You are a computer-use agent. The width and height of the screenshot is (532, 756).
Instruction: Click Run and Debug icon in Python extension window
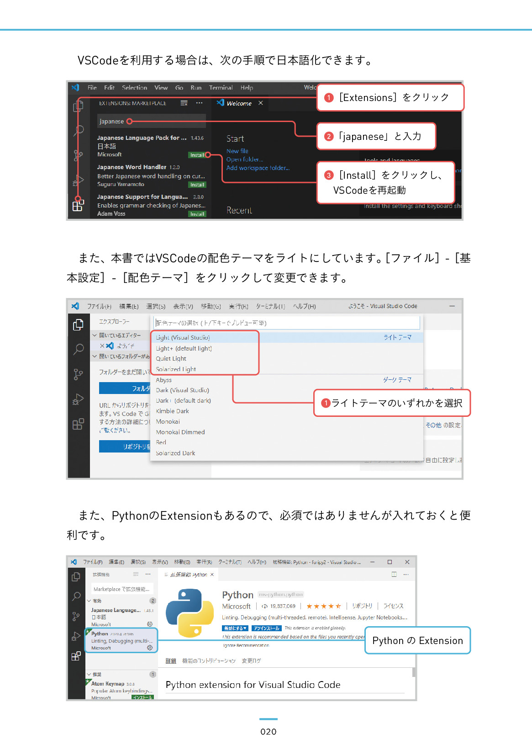[x=76, y=636]
